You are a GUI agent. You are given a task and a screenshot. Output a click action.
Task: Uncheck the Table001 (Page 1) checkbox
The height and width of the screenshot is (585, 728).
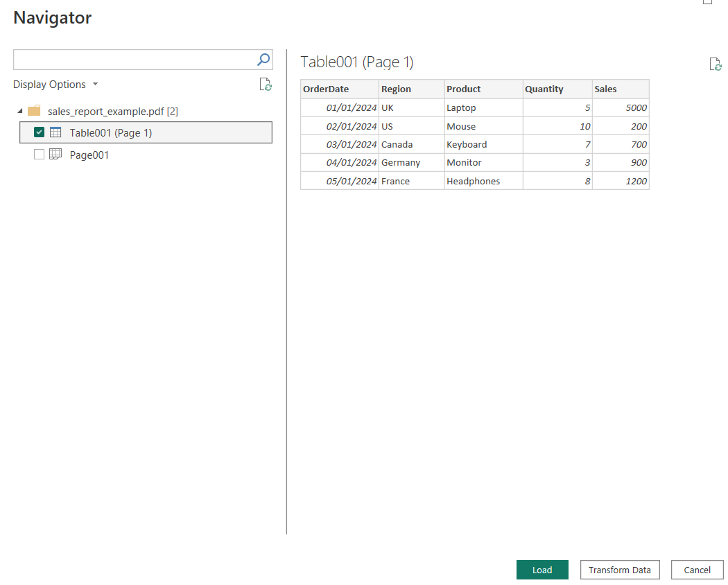click(x=40, y=132)
